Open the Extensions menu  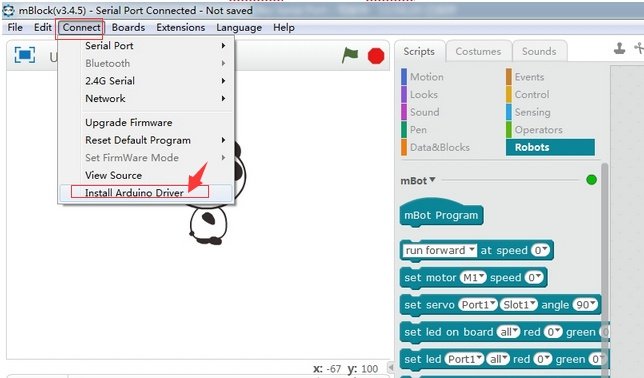pyautogui.click(x=180, y=28)
